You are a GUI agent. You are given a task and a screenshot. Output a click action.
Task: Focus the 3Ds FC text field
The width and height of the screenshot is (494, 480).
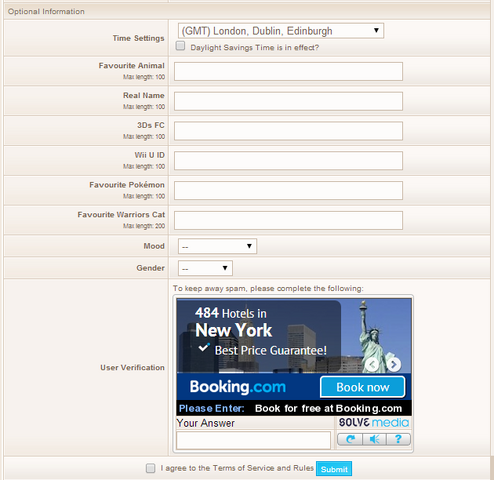point(288,131)
